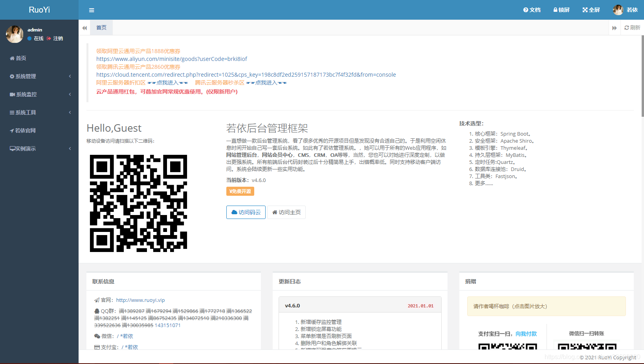Click the Hello,Guest heading
The height and width of the screenshot is (364, 644).
(x=114, y=128)
